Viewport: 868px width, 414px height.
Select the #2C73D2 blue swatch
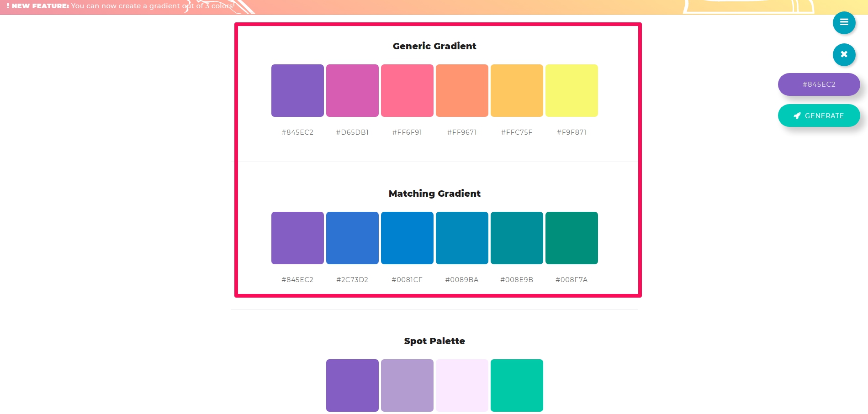[x=352, y=238]
